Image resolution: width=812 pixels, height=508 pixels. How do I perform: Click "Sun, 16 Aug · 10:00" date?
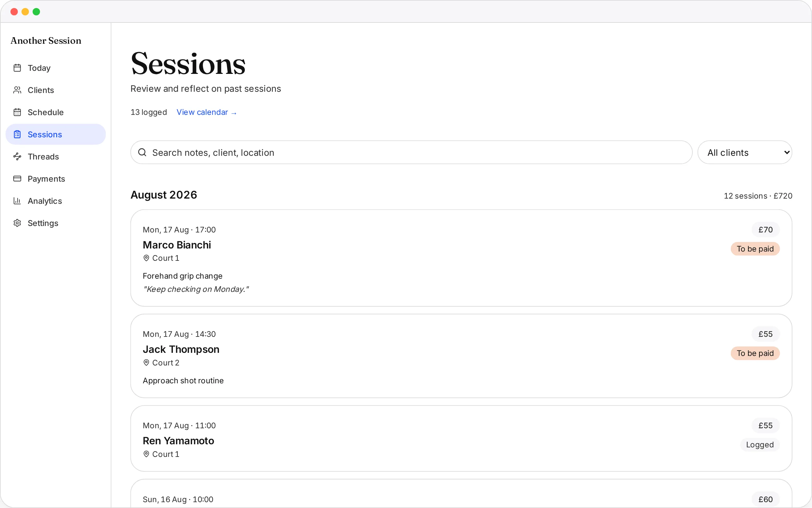(178, 500)
